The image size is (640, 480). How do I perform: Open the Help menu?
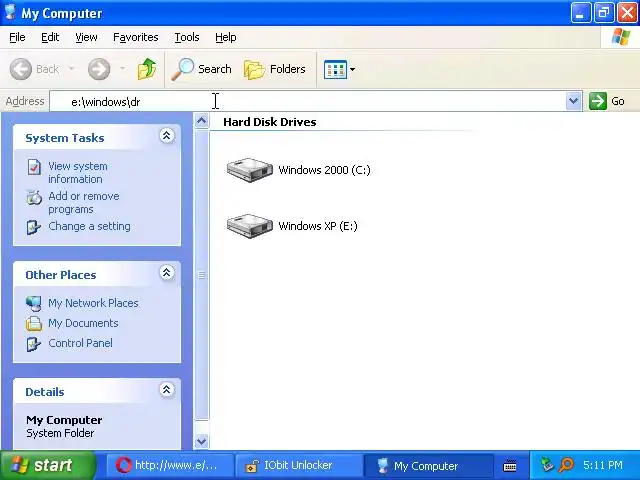pos(226,37)
